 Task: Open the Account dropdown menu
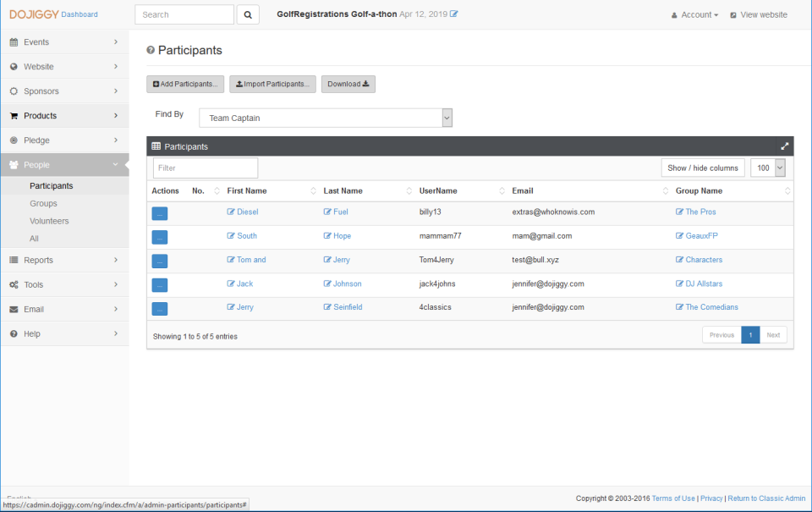[x=695, y=15]
